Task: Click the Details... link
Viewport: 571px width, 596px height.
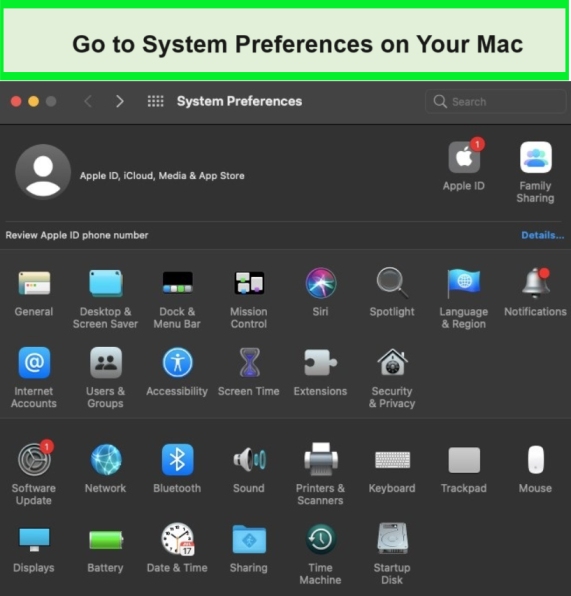Action: click(542, 235)
